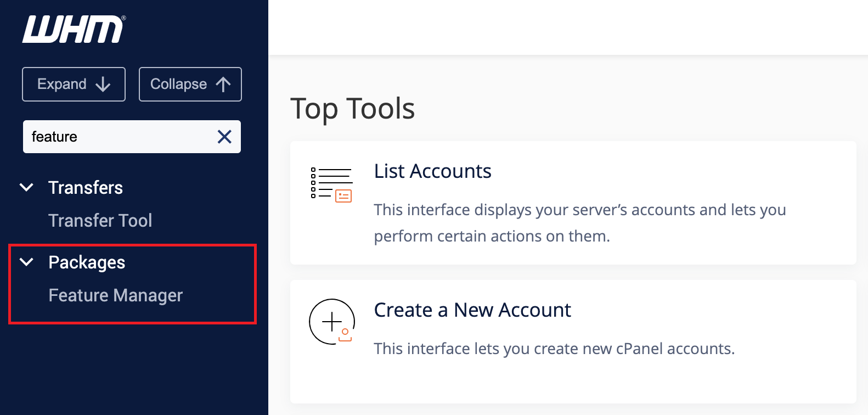Open Transfer Tool from the sidebar
The height and width of the screenshot is (415, 868).
click(100, 221)
